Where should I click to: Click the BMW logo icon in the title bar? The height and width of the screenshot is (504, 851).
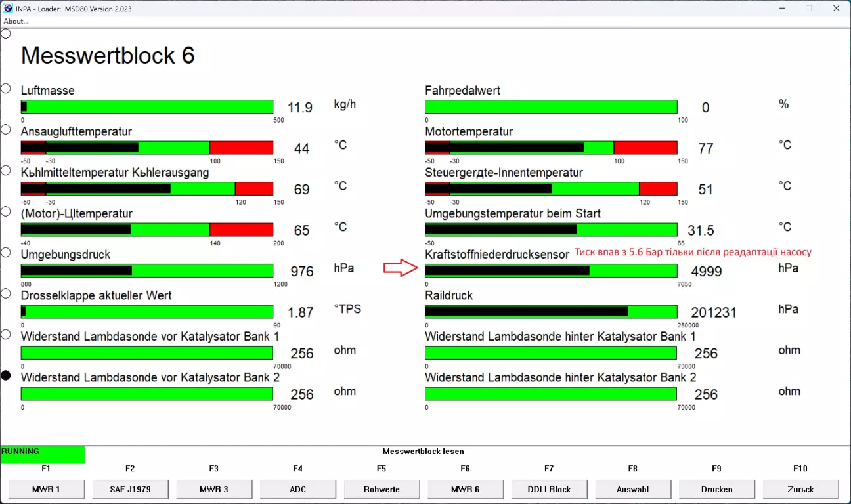pos(8,8)
